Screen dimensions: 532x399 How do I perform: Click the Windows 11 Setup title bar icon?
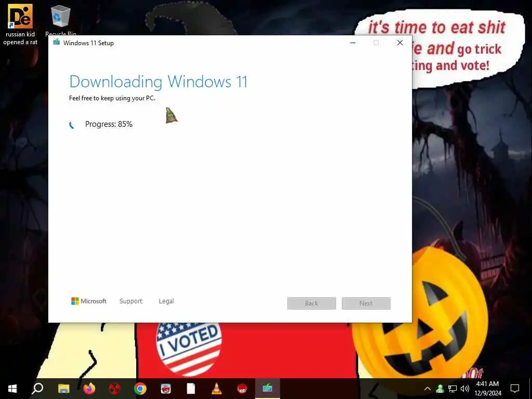pyautogui.click(x=57, y=43)
